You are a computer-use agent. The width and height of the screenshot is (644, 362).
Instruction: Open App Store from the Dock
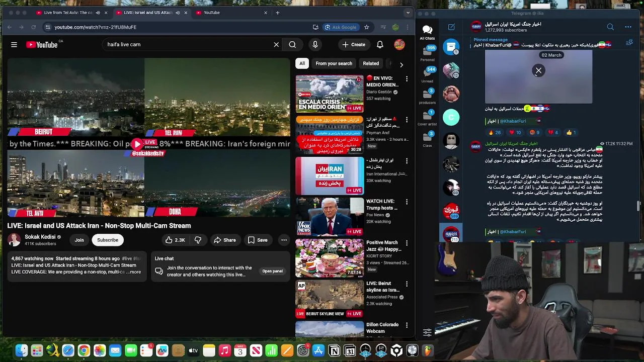click(x=318, y=350)
